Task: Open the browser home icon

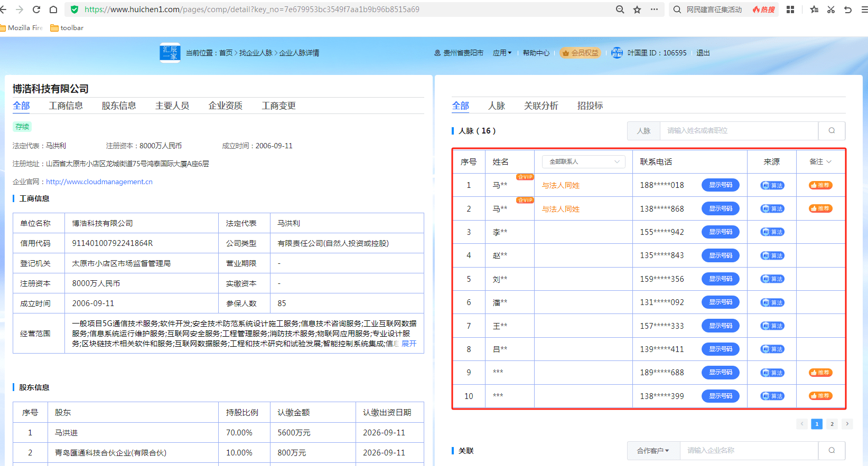Action: pyautogui.click(x=53, y=9)
